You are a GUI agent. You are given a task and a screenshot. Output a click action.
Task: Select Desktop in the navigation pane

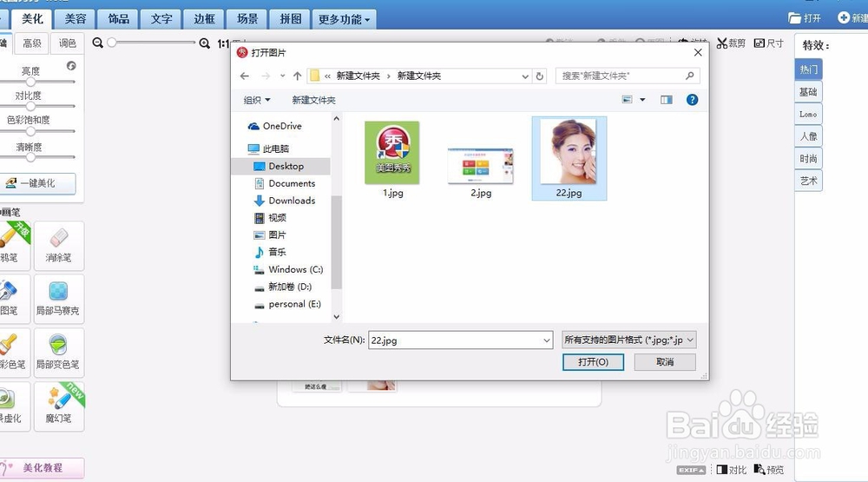pos(279,166)
